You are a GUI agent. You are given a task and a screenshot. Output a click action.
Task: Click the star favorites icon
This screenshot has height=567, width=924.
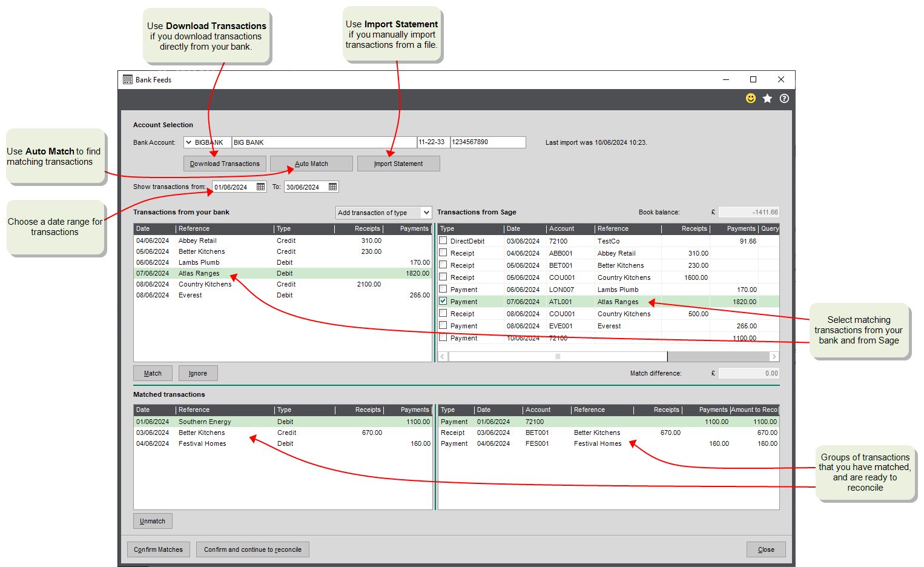pos(767,98)
